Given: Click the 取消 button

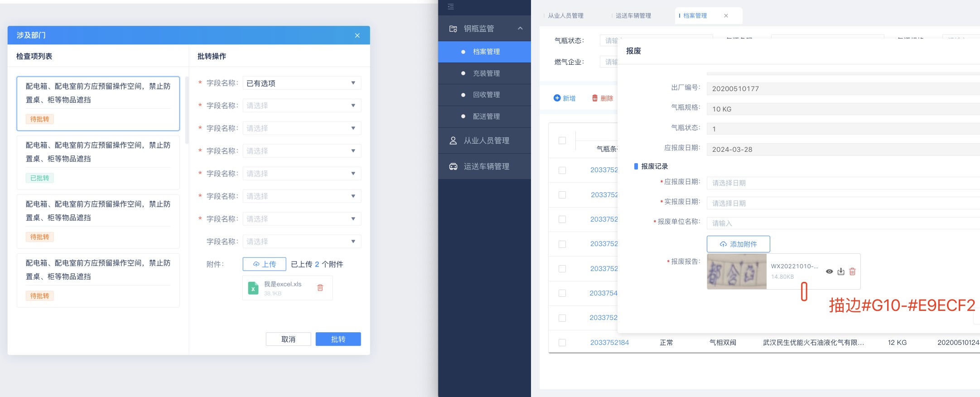Looking at the screenshot, I should tap(288, 339).
